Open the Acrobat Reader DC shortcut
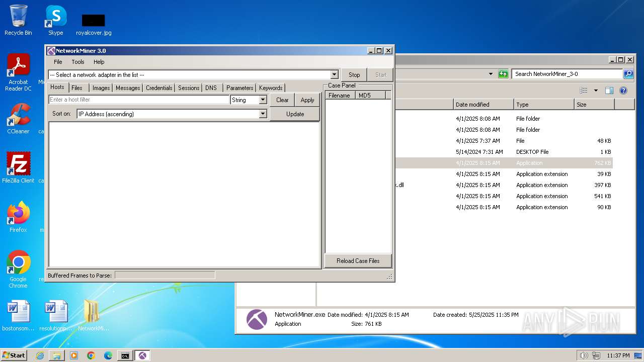Image resolution: width=644 pixels, height=362 pixels. tap(18, 72)
